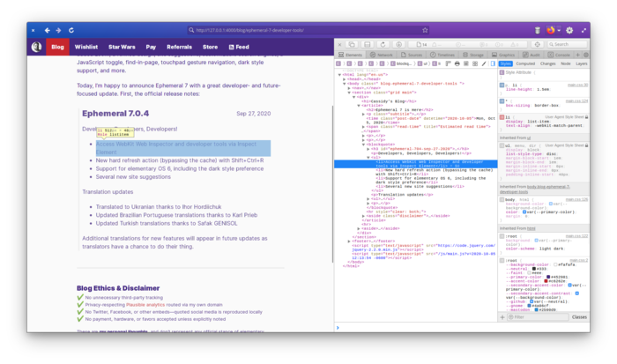Show the Changes sidebar panel

(547, 63)
